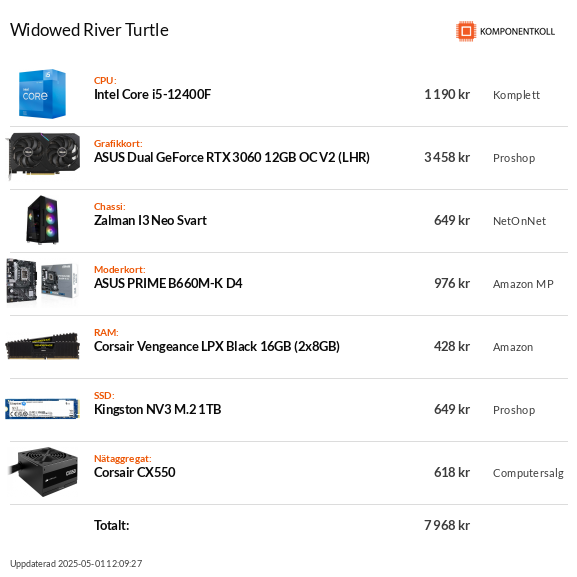Click the KOMPONENTKOLL brand text
577x577 pixels.
(x=517, y=32)
